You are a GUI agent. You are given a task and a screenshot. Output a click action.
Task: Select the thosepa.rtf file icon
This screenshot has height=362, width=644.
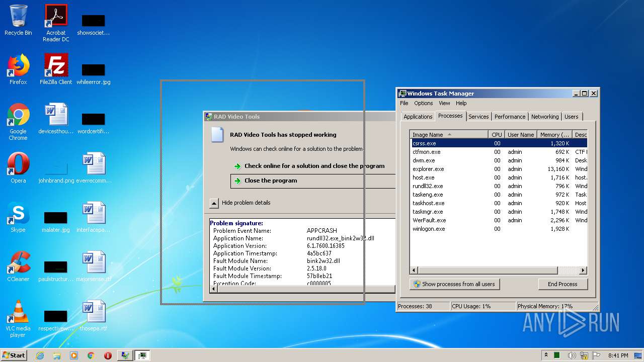coord(94,316)
